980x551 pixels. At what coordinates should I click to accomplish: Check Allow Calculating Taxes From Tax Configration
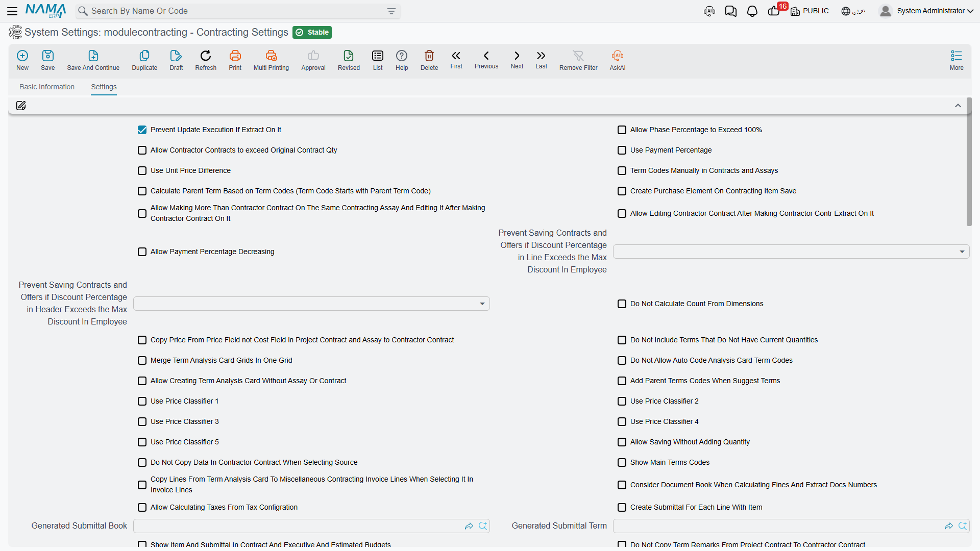(x=142, y=508)
